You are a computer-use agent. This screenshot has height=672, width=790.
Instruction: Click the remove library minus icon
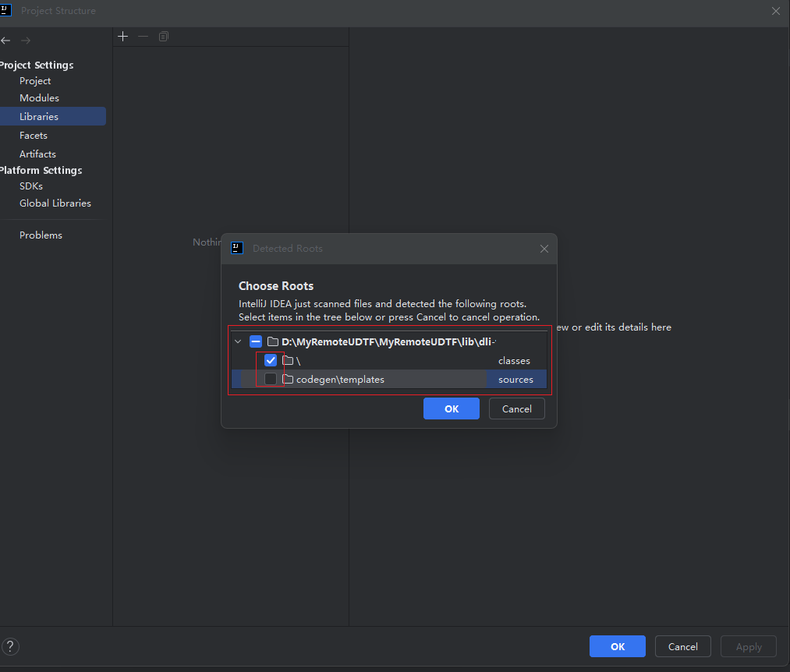coord(143,37)
